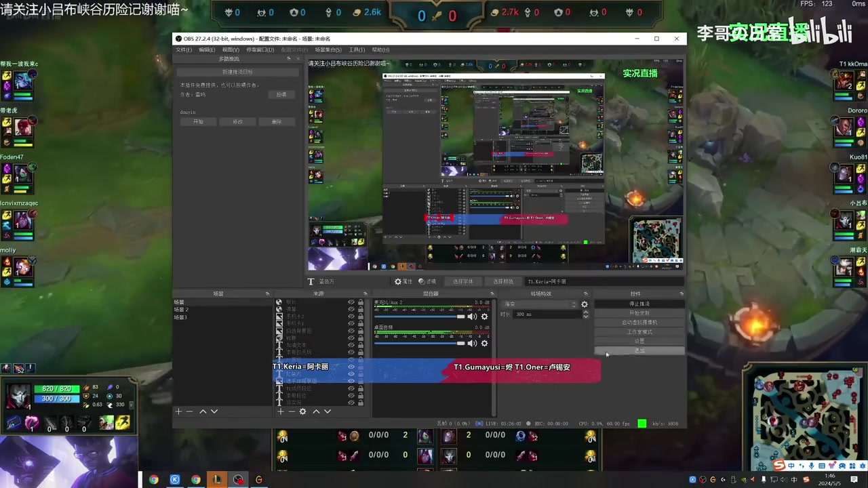The image size is (868, 488).
Task: Close the 多路推流 dock panel
Action: pyautogui.click(x=298, y=59)
